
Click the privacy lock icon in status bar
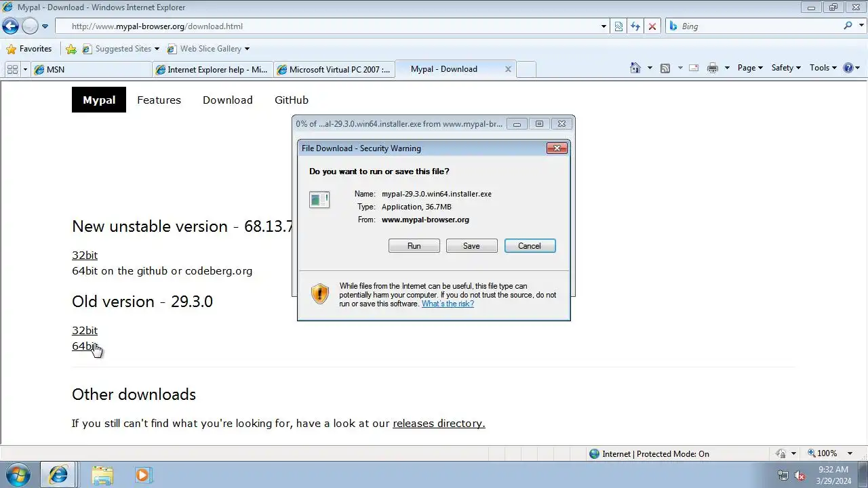[x=781, y=453]
